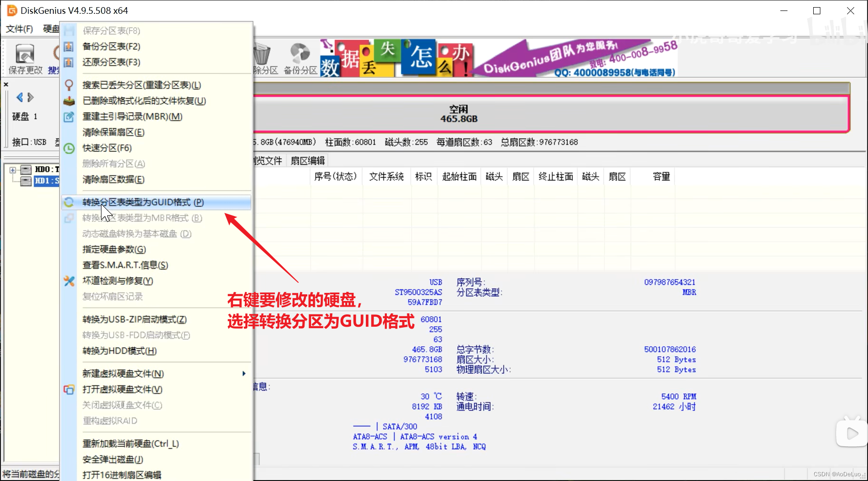Click the deleted file recovery icon
Viewport: 868px width, 481px height.
[69, 100]
